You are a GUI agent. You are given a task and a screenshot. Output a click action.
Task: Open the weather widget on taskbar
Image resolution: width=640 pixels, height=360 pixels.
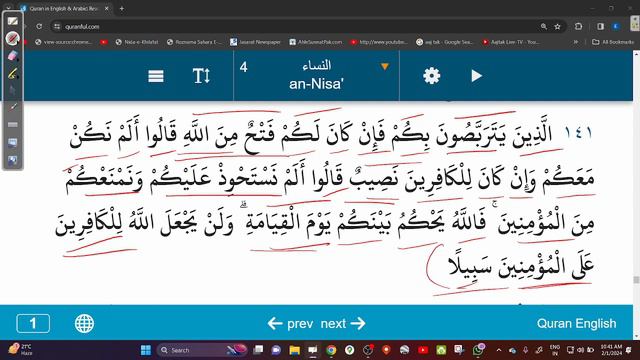coord(20,350)
